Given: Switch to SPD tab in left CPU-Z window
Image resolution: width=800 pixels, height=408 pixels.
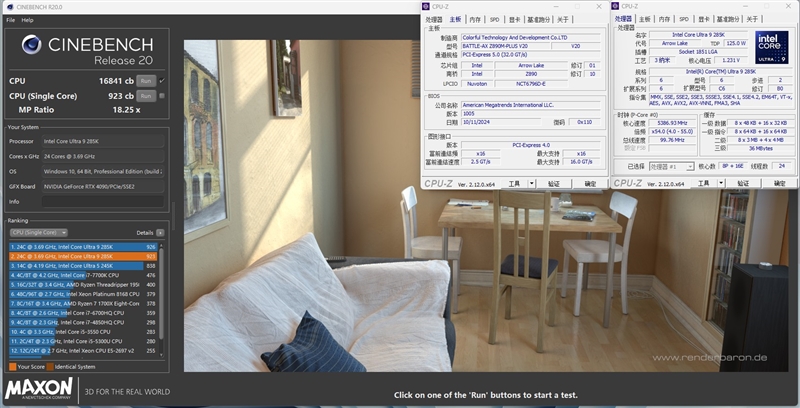Looking at the screenshot, I should 492,19.
